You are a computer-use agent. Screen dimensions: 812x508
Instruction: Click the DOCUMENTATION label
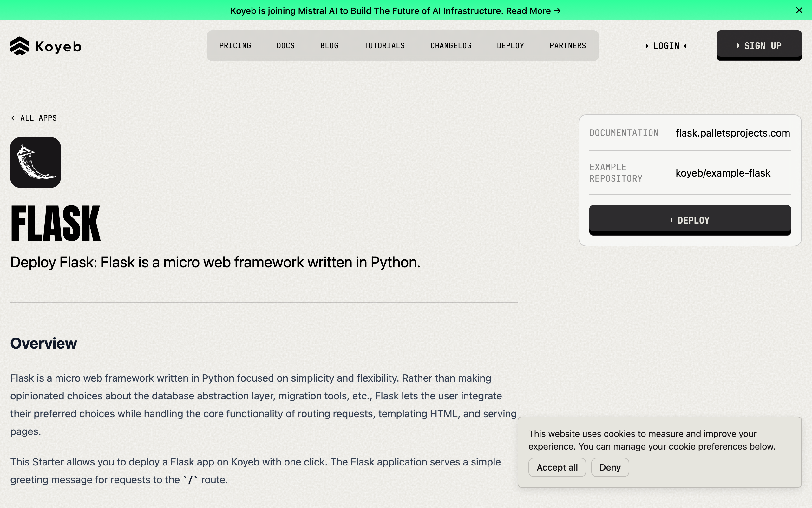(x=624, y=133)
